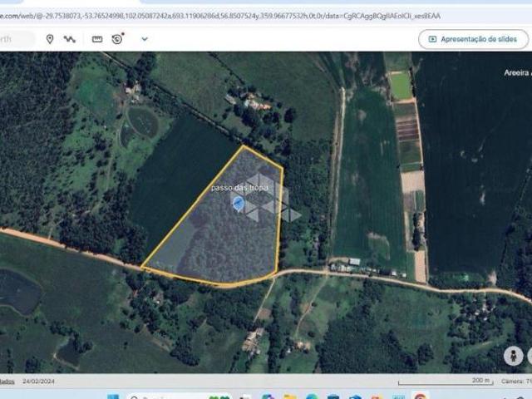Viewport: 532px width, 399px height.
Task: Select the blue placemark on the map
Action: pyautogui.click(x=238, y=204)
